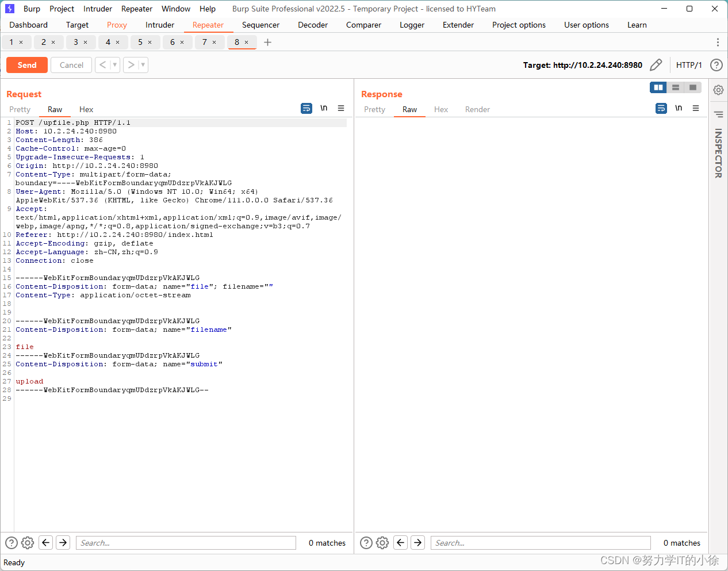Open Request search settings gear
Screen dimensions: 728x571
[x=28, y=543]
